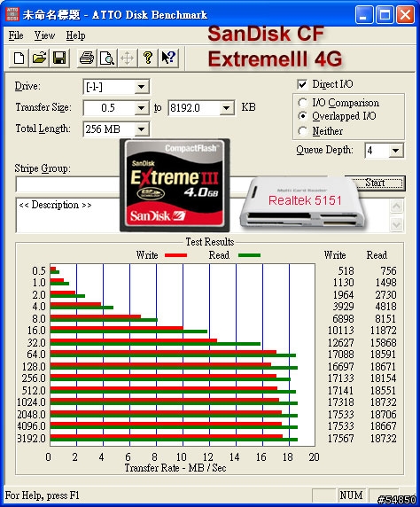Viewport: 420px width, 507px height.
Task: Click the Start benchmark button
Action: point(375,183)
